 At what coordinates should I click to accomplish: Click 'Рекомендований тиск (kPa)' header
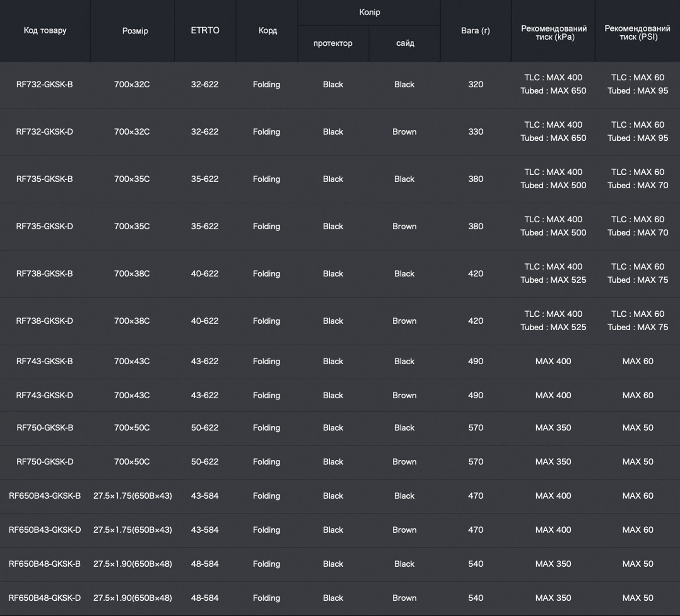(554, 33)
